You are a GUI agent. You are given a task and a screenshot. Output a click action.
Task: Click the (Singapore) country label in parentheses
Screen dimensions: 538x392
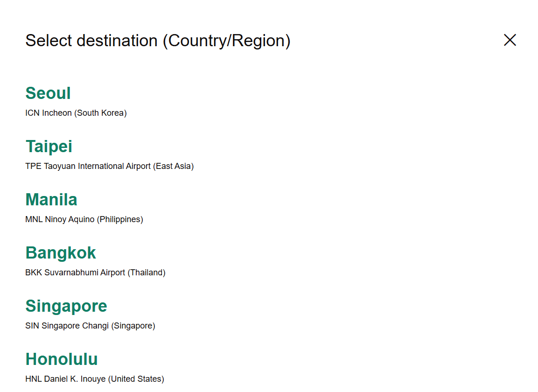(x=133, y=326)
